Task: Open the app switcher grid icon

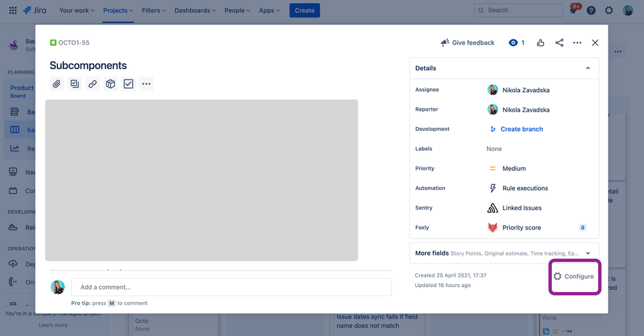Action: (13, 10)
